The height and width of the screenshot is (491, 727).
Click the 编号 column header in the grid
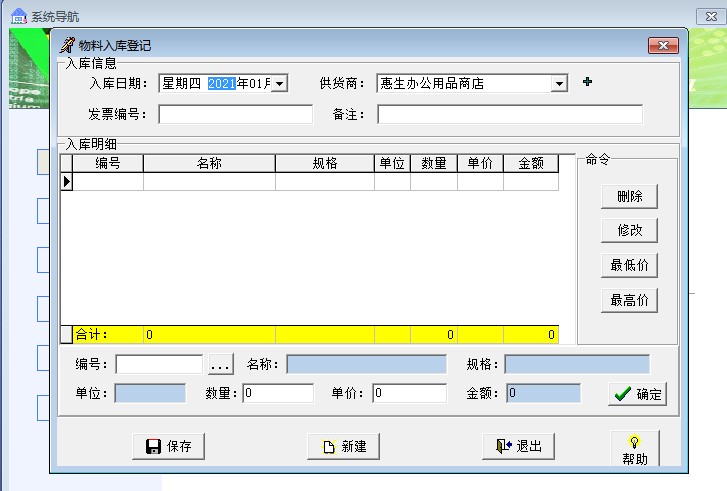point(108,163)
